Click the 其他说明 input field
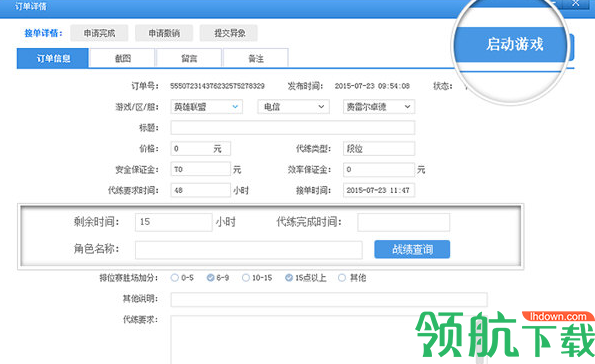595x364 pixels. [x=329, y=299]
